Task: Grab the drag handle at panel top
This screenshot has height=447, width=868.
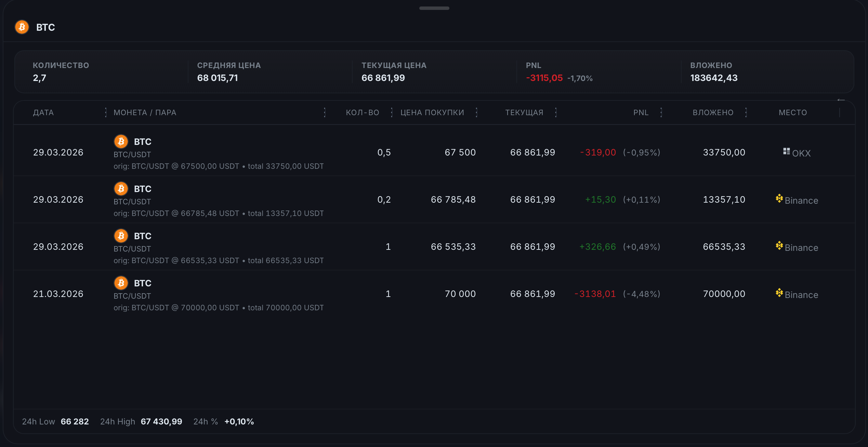Action: click(434, 8)
